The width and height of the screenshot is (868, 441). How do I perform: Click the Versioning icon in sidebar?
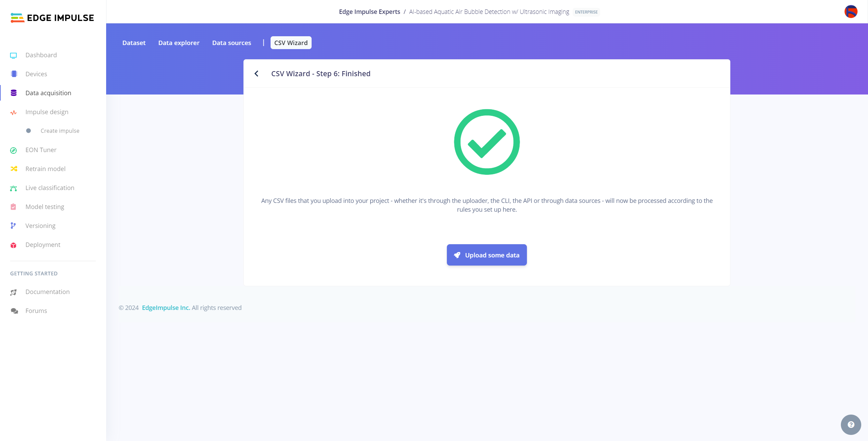click(14, 226)
